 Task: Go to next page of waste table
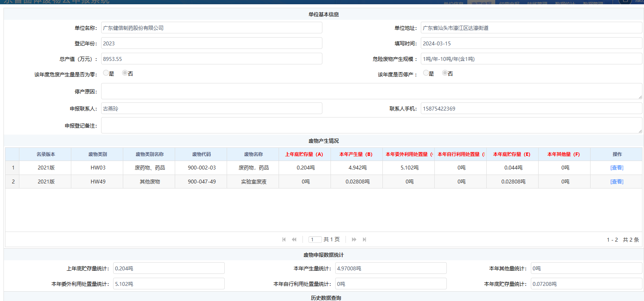(x=354, y=240)
